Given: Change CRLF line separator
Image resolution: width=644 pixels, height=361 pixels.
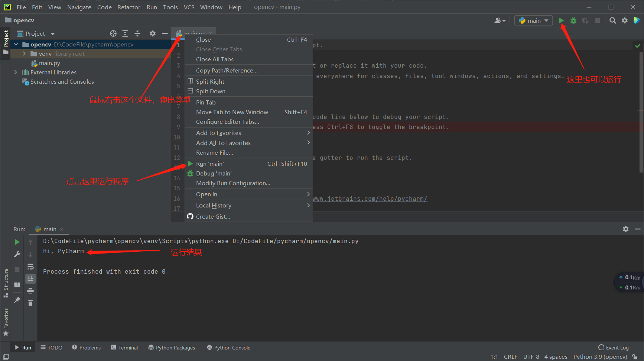Looking at the screenshot, I should (510, 357).
